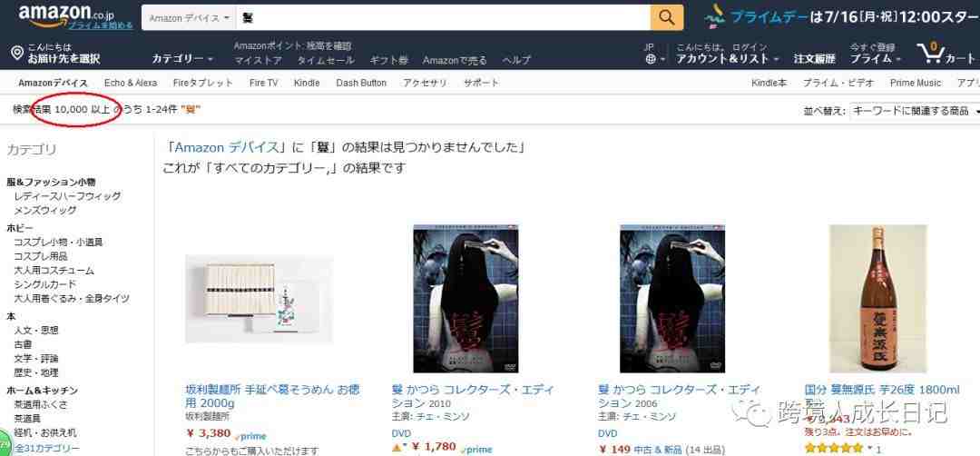The image size is (980, 456).
Task: Click the somen noodle product thumbnail
Action: click(259, 299)
